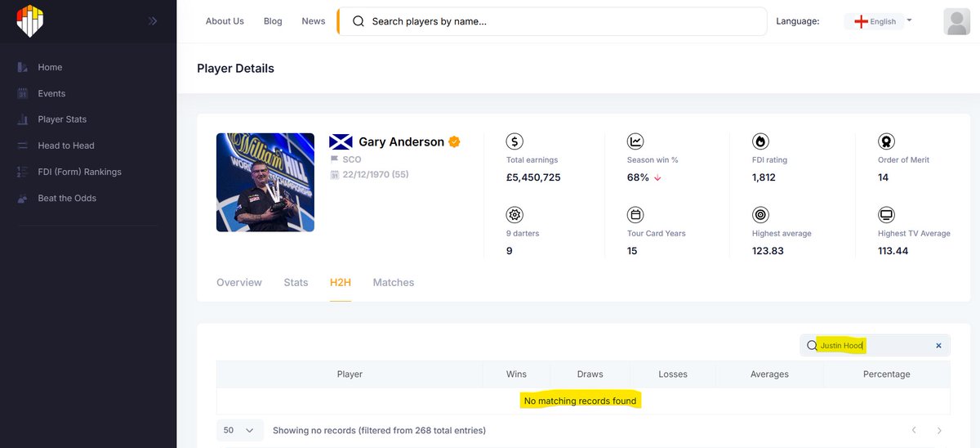Sort by the Draws column header
Viewport: 980px width, 448px height.
click(x=590, y=374)
